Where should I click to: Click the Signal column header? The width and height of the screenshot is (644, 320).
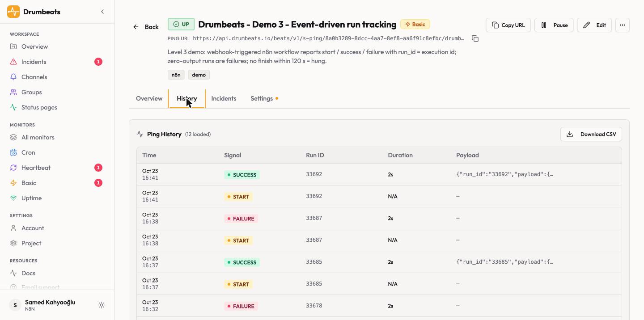(233, 155)
